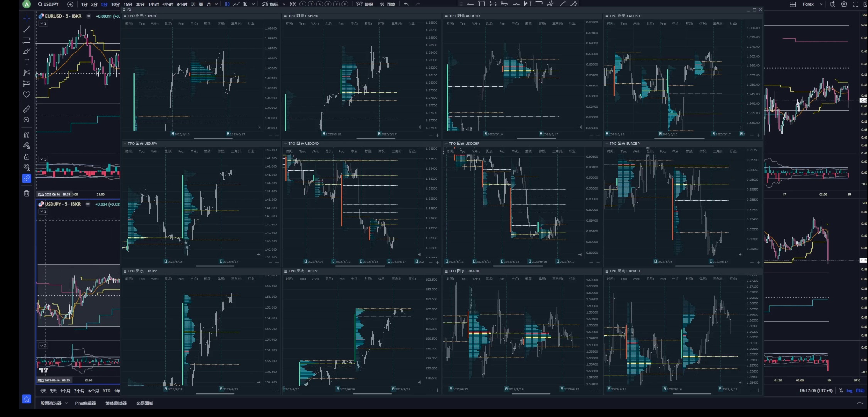Expand the time interval dropdown arrow
The width and height of the screenshot is (868, 417).
coord(216,4)
